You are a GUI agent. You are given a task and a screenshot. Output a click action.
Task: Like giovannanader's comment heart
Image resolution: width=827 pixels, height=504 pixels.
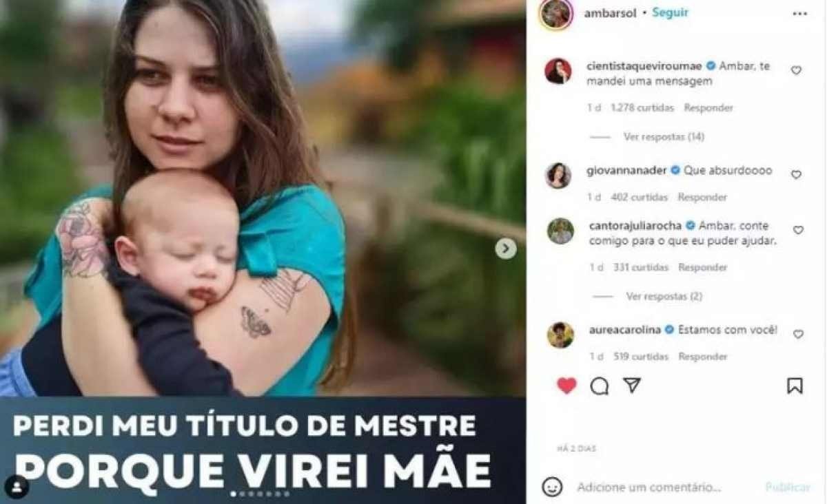pyautogui.click(x=796, y=175)
